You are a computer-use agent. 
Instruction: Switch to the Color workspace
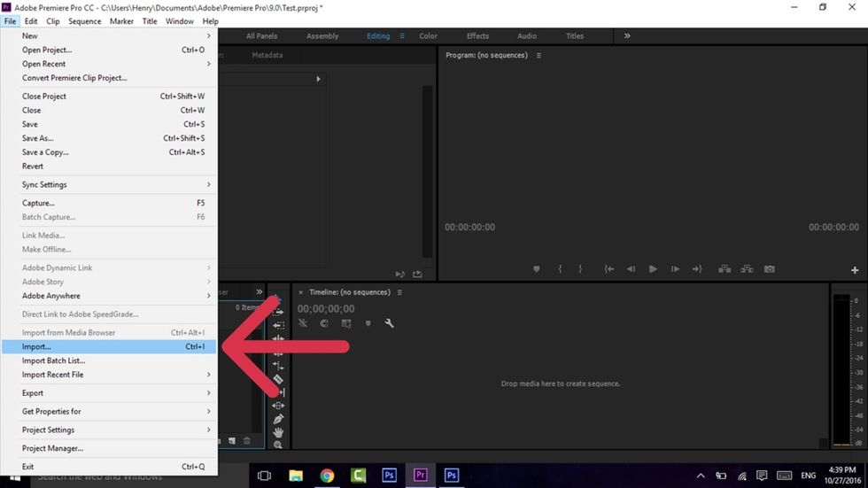(x=428, y=36)
